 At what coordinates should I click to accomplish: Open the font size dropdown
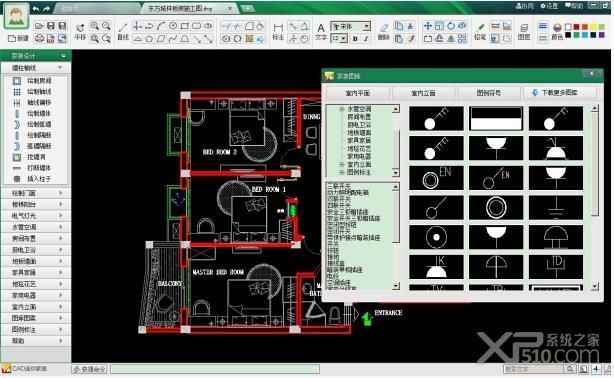(x=343, y=38)
